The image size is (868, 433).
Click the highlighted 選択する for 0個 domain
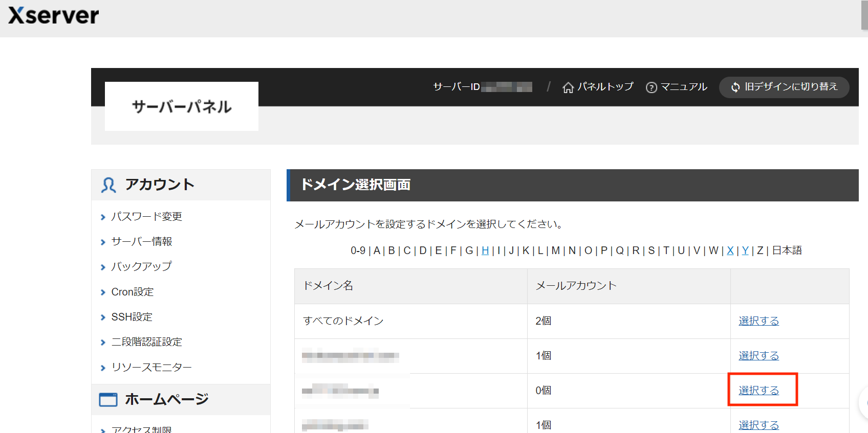click(758, 391)
